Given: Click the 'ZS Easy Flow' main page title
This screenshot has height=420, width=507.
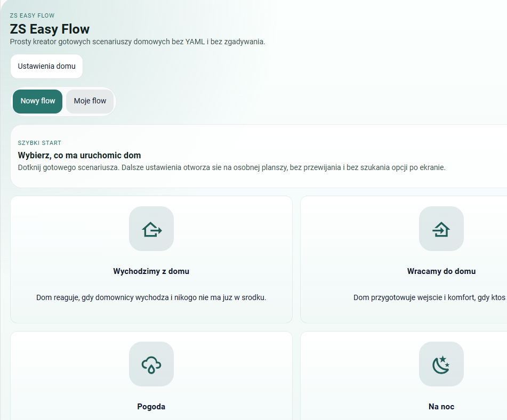Looking at the screenshot, I should click(50, 29).
